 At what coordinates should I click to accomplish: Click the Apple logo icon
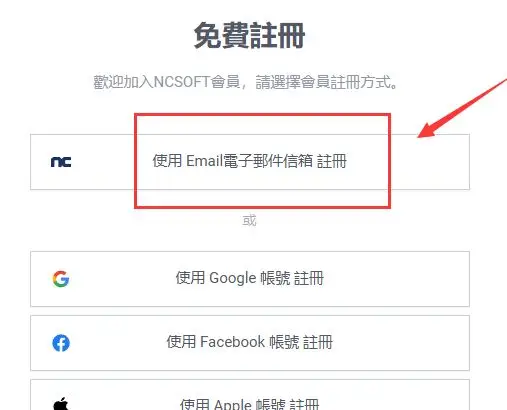click(61, 404)
